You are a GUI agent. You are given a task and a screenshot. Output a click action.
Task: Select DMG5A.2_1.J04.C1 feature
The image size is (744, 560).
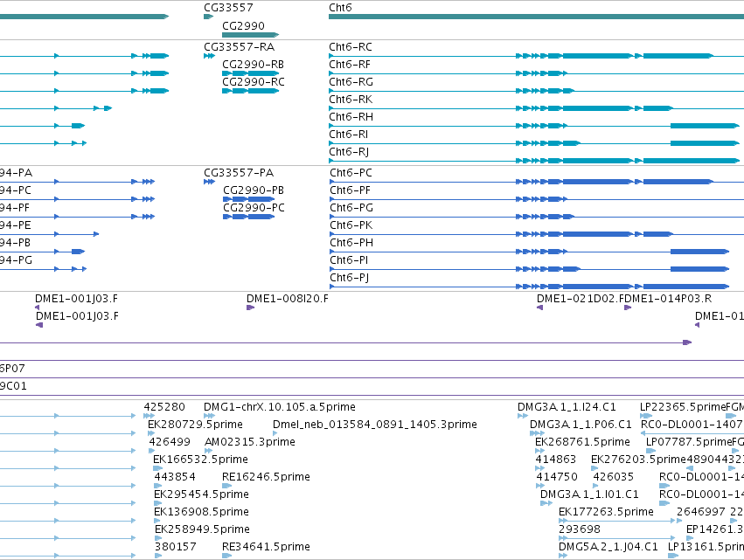(608, 547)
